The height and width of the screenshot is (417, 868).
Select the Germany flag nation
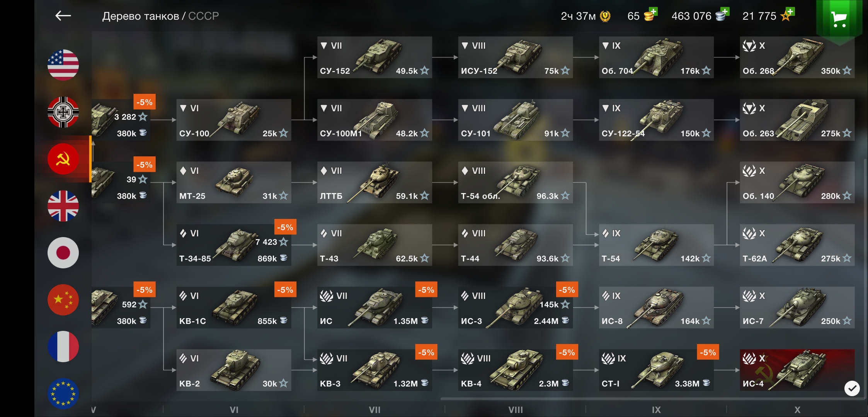(x=63, y=112)
